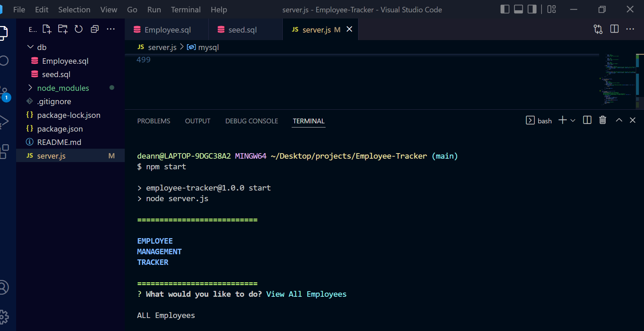
Task: Toggle the bottom panel visibility
Action: point(518,9)
